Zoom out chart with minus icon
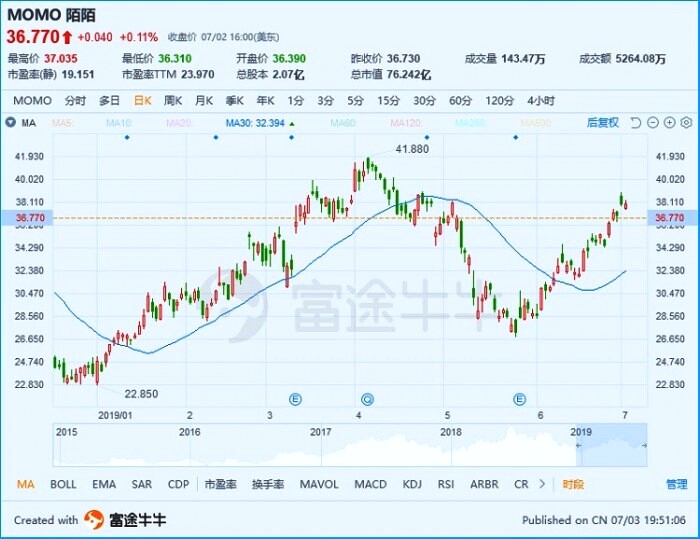700x539 pixels. click(653, 122)
